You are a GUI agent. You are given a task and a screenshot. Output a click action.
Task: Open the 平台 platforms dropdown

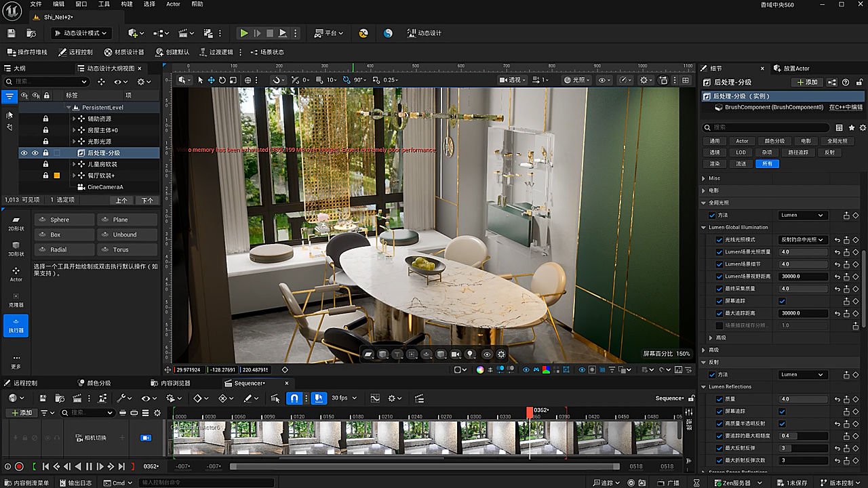tap(330, 33)
